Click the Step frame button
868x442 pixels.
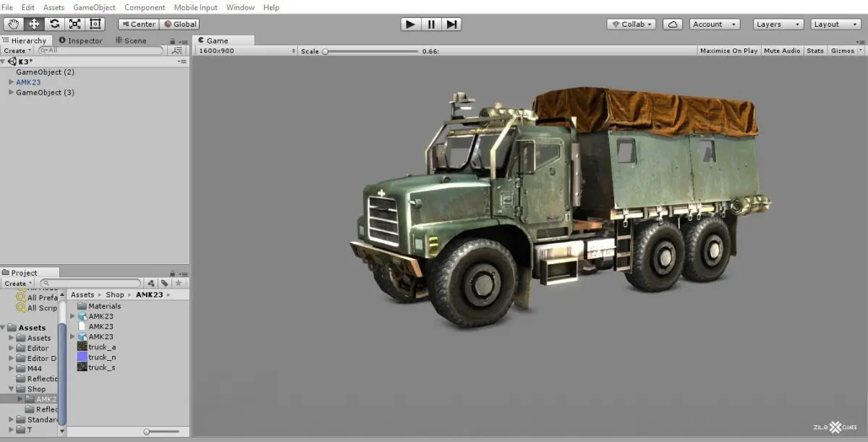click(451, 24)
